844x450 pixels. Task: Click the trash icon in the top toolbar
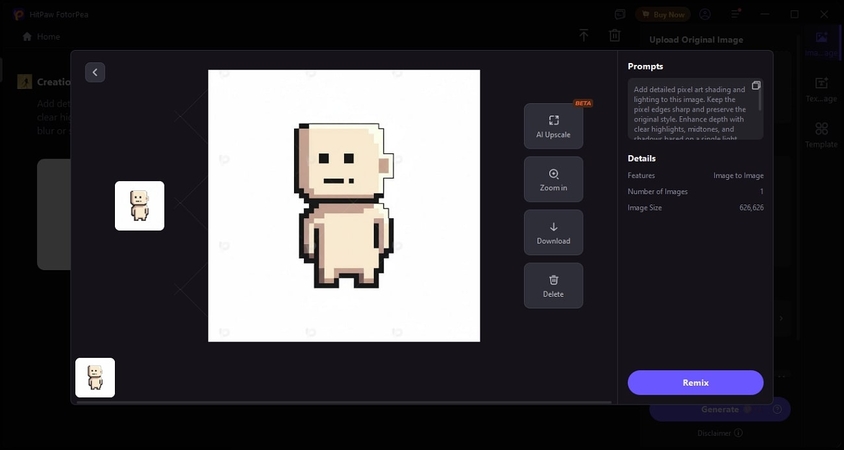pos(615,36)
